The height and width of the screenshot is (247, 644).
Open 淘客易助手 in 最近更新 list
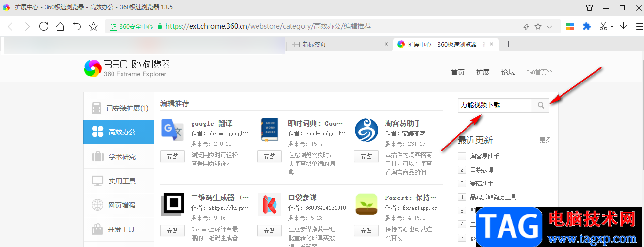coord(484,156)
